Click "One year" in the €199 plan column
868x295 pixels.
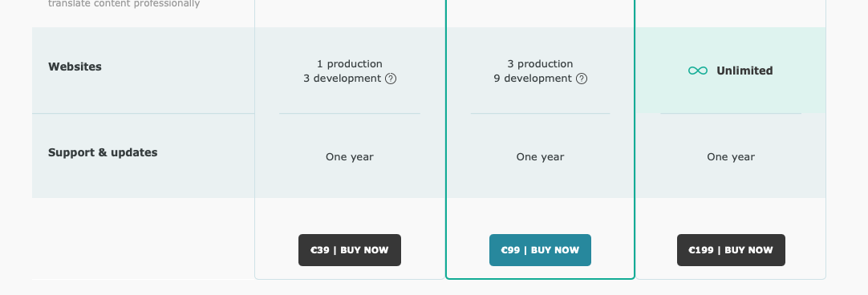click(731, 157)
